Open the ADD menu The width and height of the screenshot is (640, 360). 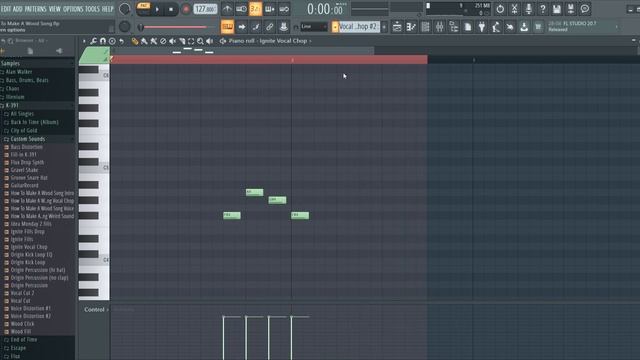[18, 9]
